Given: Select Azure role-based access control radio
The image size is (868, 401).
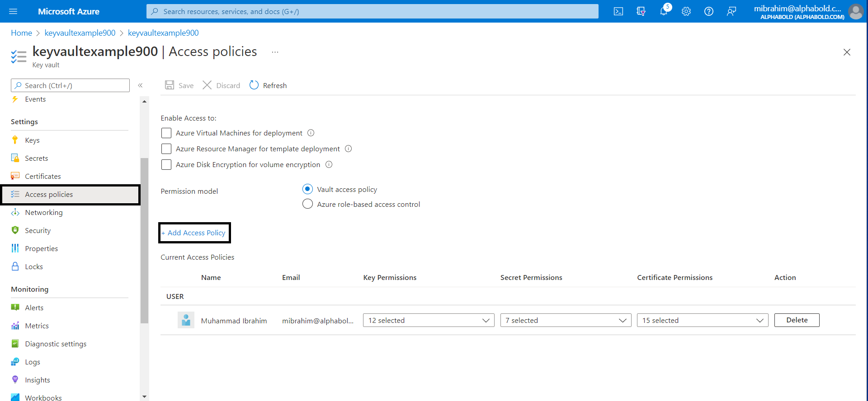Looking at the screenshot, I should (x=307, y=204).
